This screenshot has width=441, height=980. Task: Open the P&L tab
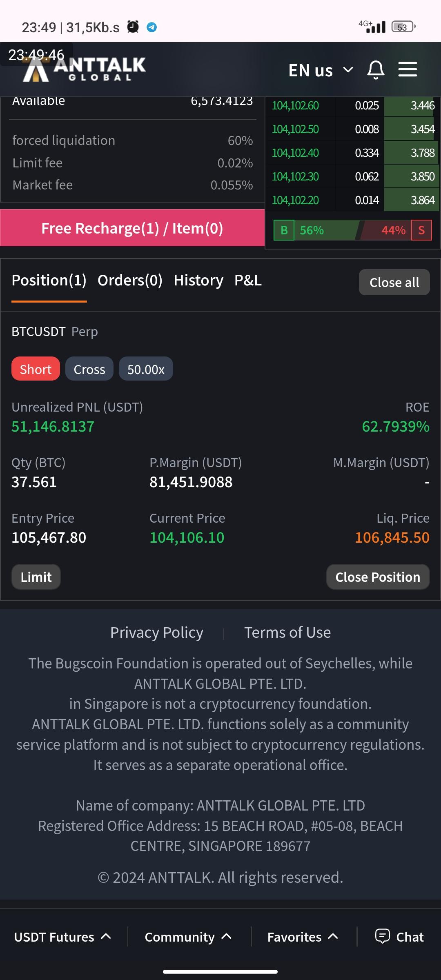coord(248,281)
